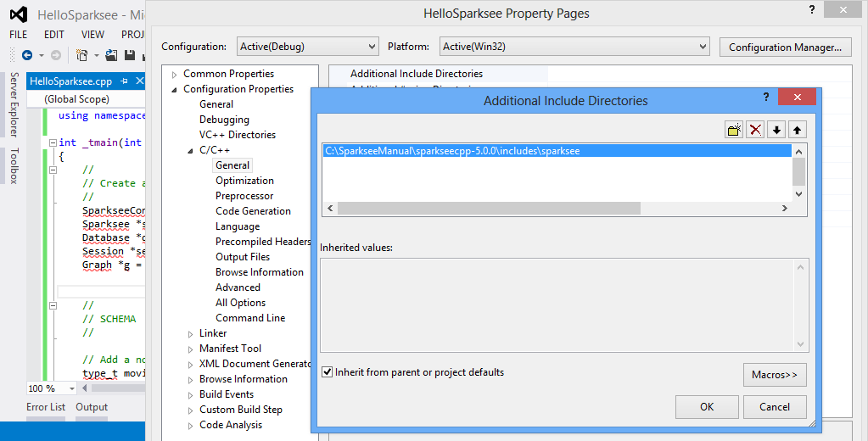The height and width of the screenshot is (441, 868).
Task: Select Output Files in the property tree
Action: 243,257
